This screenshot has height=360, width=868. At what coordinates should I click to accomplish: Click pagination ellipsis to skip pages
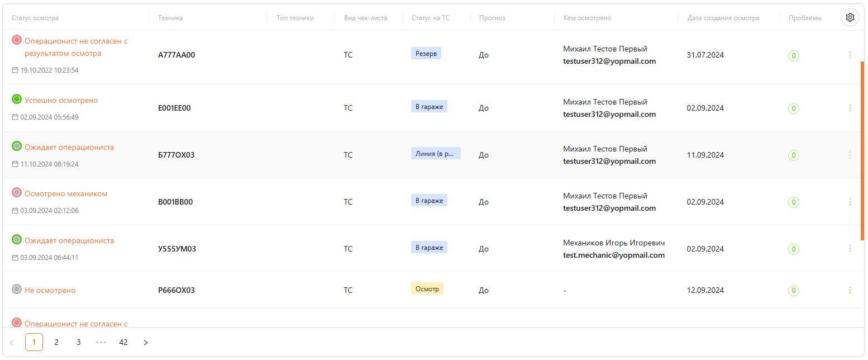point(101,342)
